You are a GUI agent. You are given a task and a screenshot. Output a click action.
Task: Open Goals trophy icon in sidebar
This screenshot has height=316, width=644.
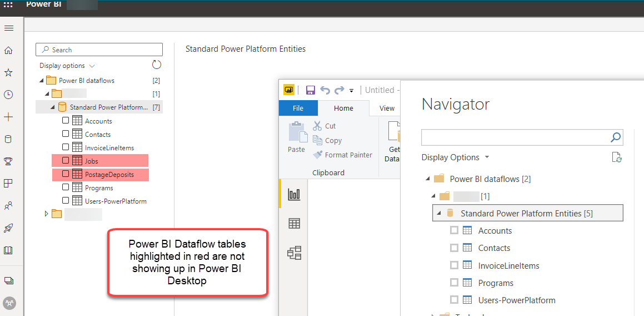8,161
